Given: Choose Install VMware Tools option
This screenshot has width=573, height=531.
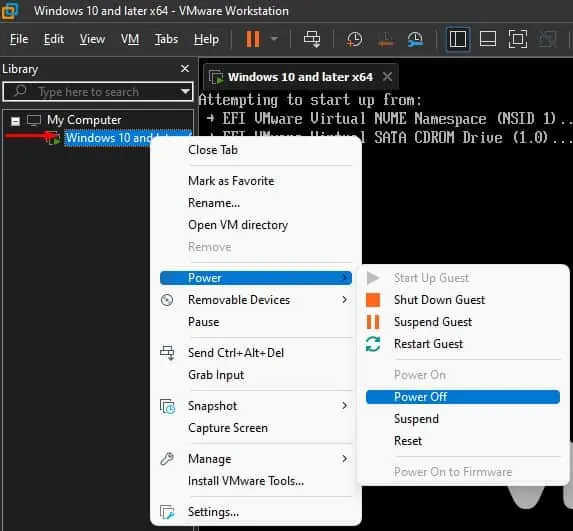Looking at the screenshot, I should pos(246,481).
